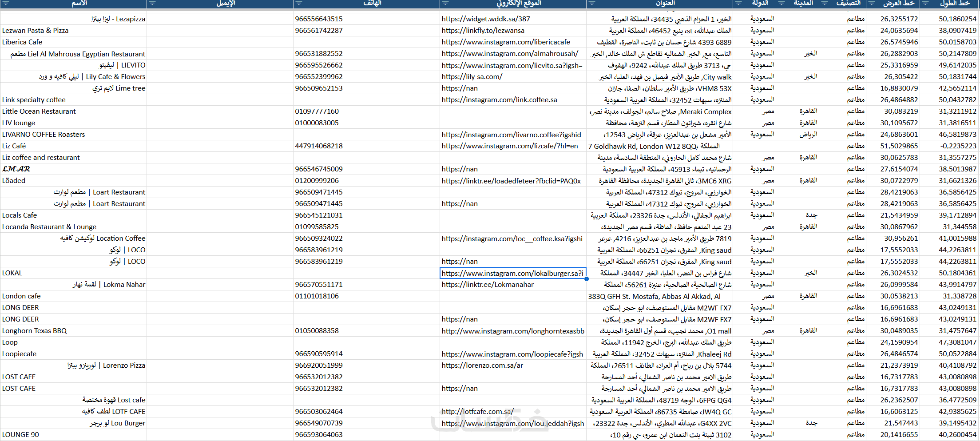This screenshot has width=980, height=441.
Task: Open the filter dropdown for التصنيف column
Action: click(x=825, y=3)
